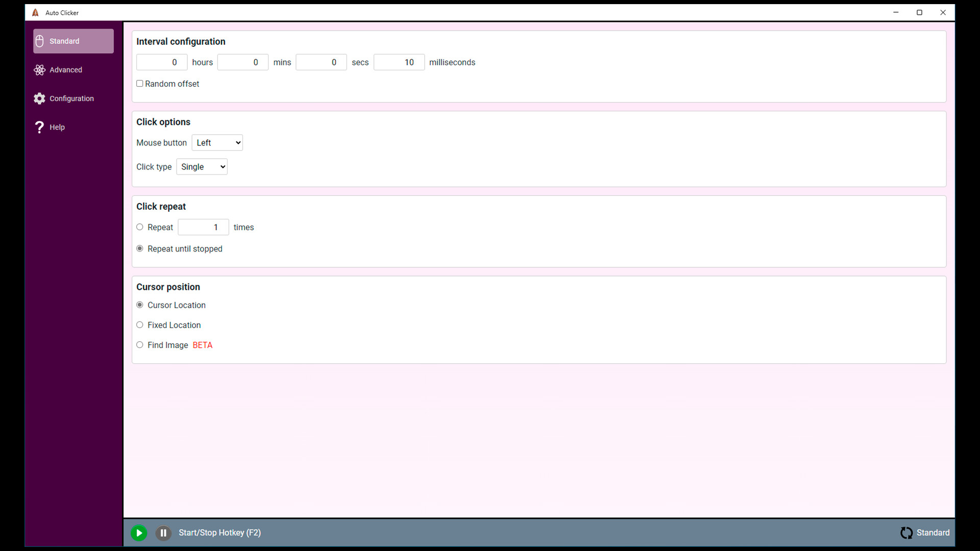Click the mouse icon on Standard
The height and width of the screenshot is (551, 980).
coord(39,41)
